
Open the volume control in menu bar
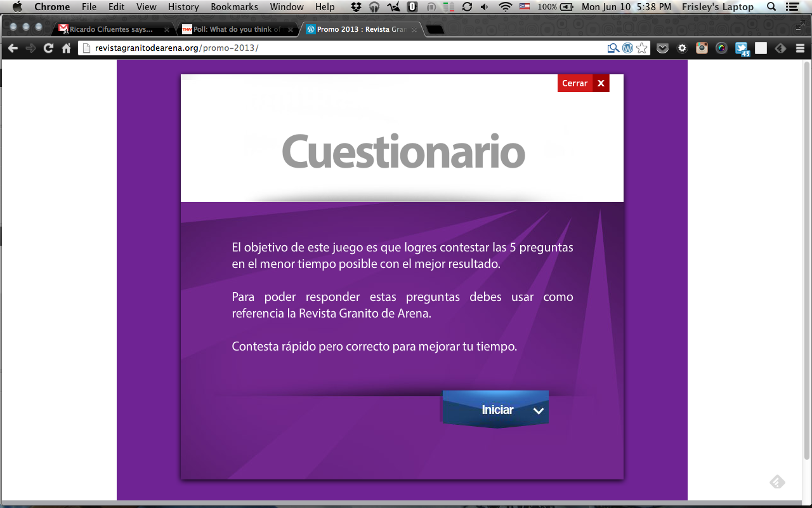coord(485,7)
